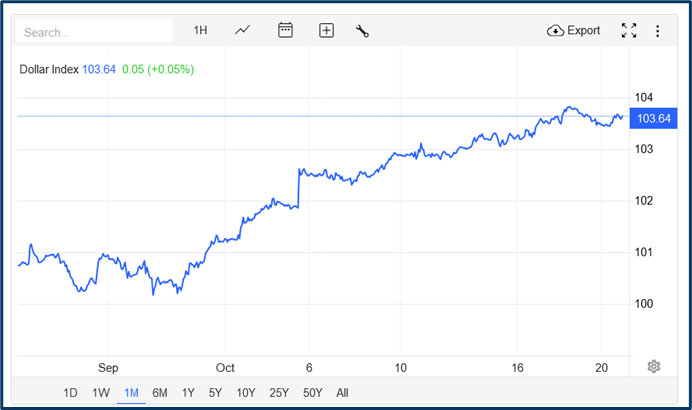This screenshot has height=410, width=692.
Task: Select the 5Y time range
Action: coord(215,393)
